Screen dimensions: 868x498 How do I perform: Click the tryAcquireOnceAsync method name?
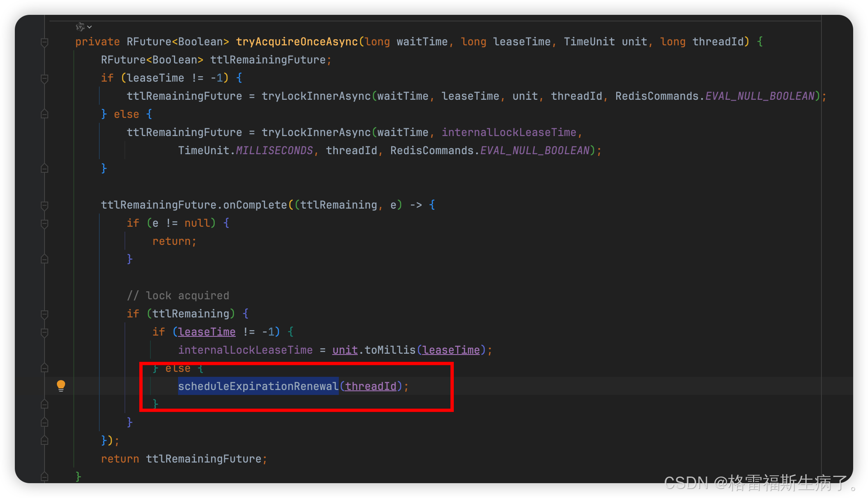pos(297,42)
